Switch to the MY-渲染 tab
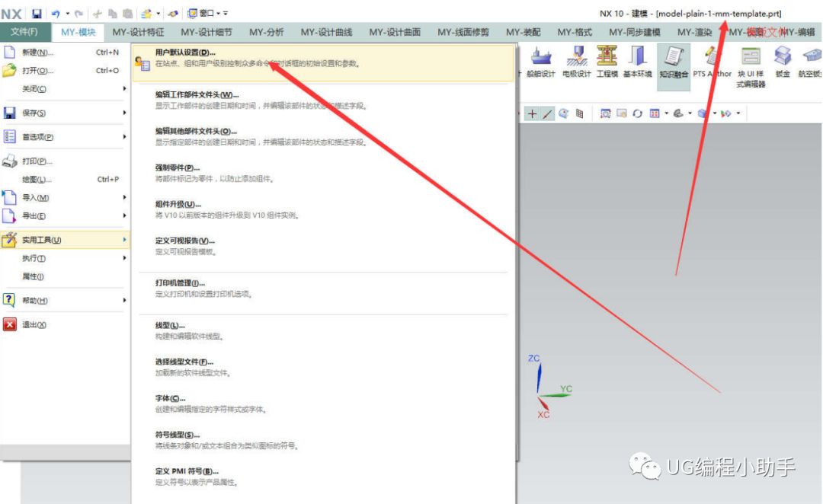The height and width of the screenshot is (504, 823). coord(694,32)
